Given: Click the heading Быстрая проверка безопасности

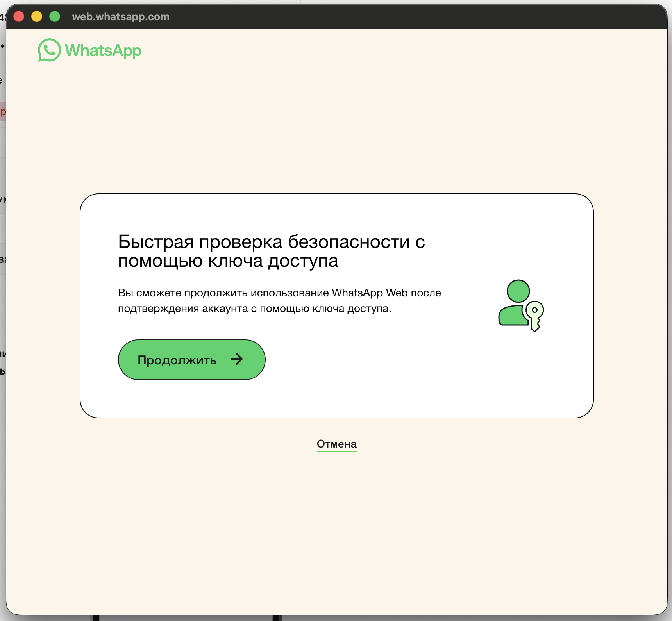Looking at the screenshot, I should click(271, 251).
